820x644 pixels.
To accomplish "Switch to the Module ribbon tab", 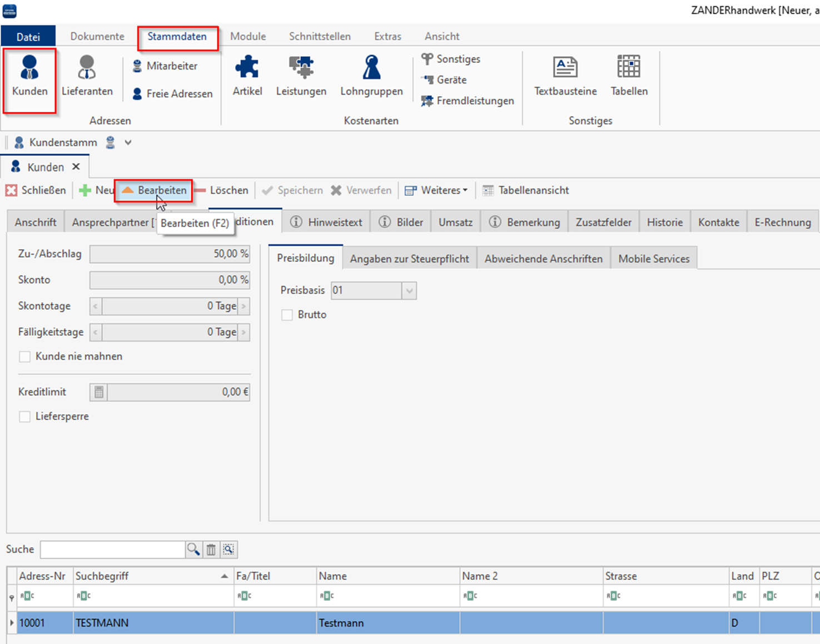I will point(248,36).
